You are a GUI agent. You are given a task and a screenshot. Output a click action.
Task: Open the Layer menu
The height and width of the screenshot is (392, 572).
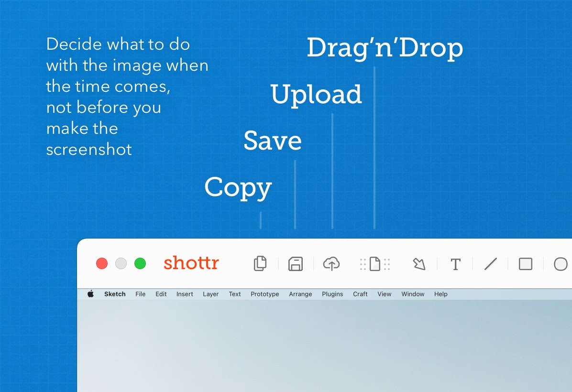point(210,294)
